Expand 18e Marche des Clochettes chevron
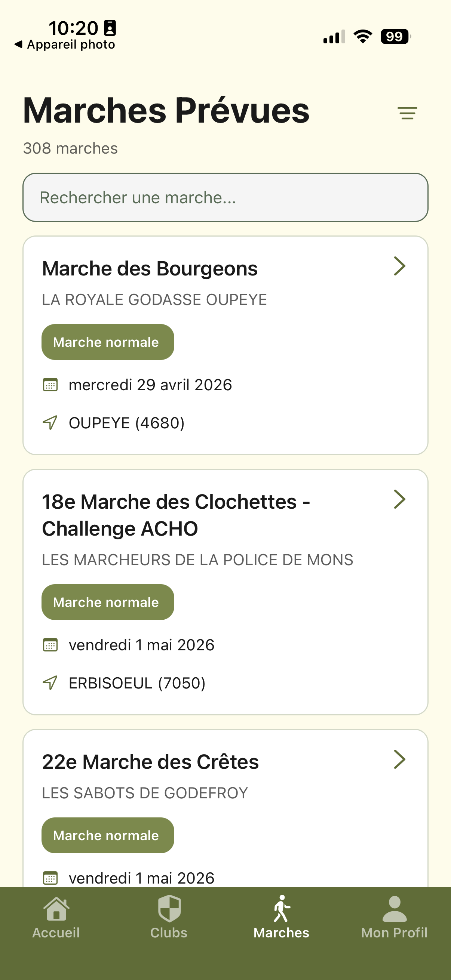Image resolution: width=451 pixels, height=980 pixels. pos(399,499)
